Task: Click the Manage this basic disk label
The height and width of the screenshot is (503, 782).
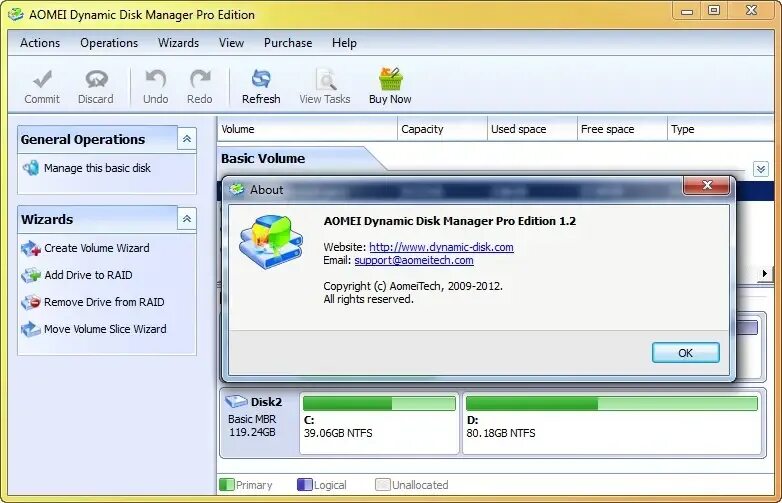Action: coord(97,168)
